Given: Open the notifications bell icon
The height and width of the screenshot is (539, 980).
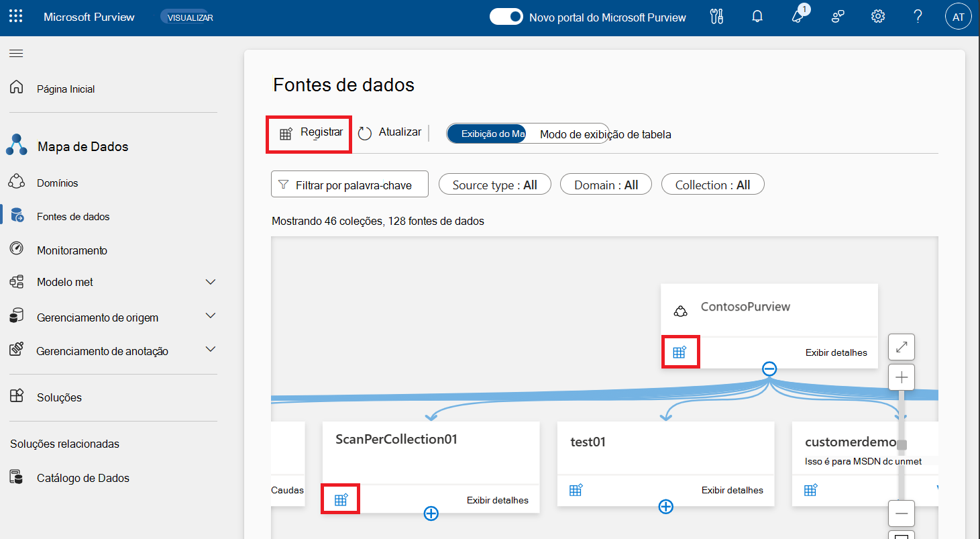Looking at the screenshot, I should [x=757, y=17].
